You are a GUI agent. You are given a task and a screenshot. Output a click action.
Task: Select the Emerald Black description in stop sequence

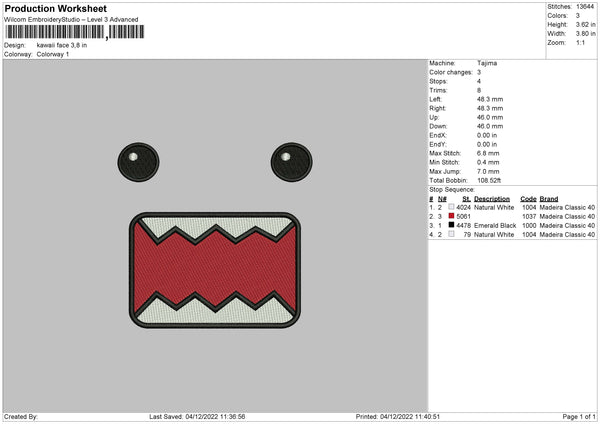495,225
